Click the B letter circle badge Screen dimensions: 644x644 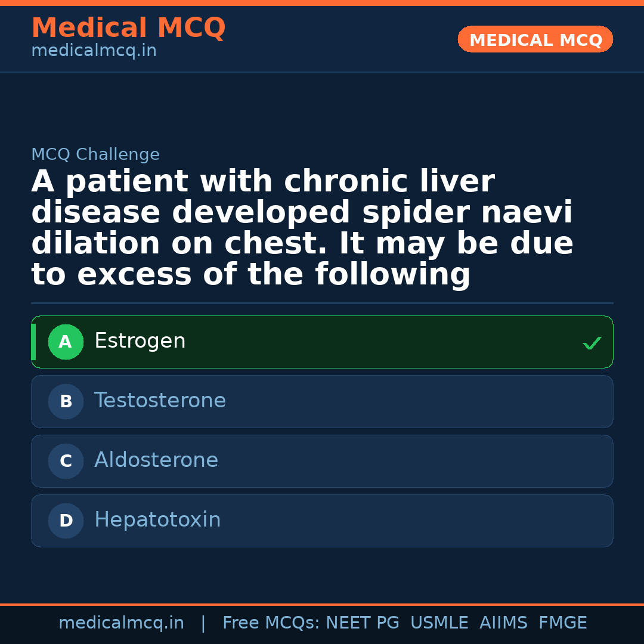(66, 402)
